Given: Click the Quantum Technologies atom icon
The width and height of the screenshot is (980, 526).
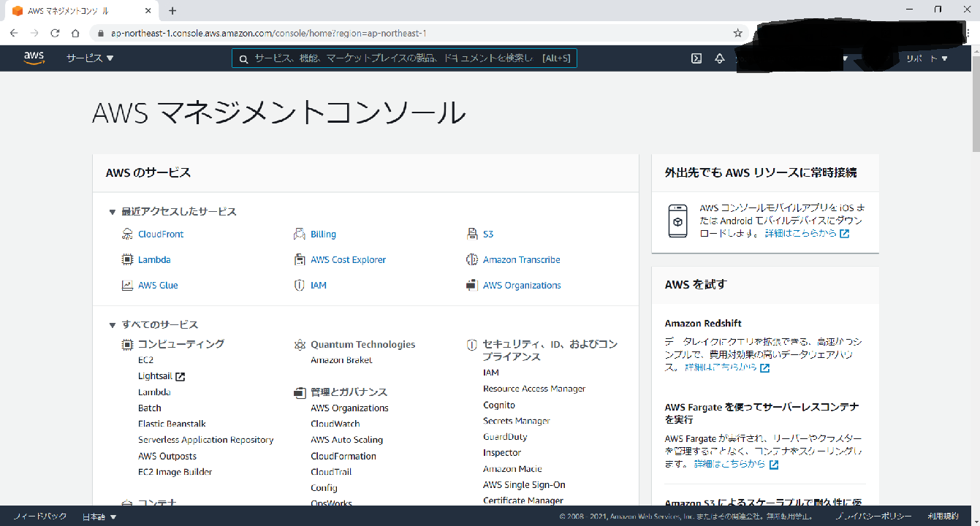Looking at the screenshot, I should pyautogui.click(x=300, y=345).
